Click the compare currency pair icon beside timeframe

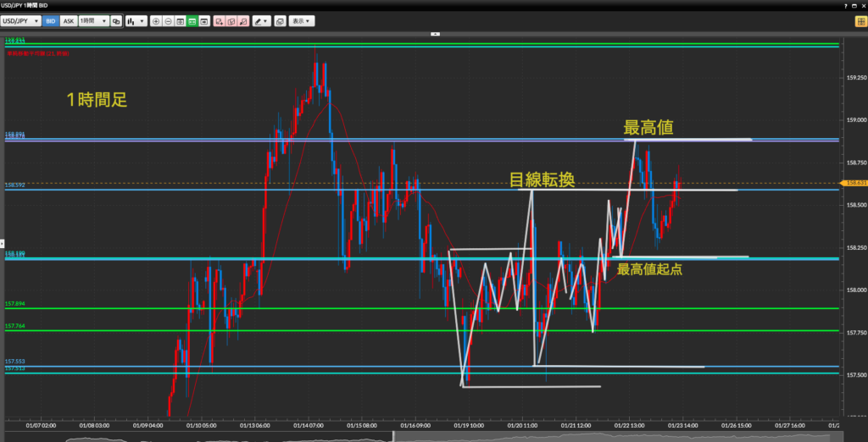117,20
